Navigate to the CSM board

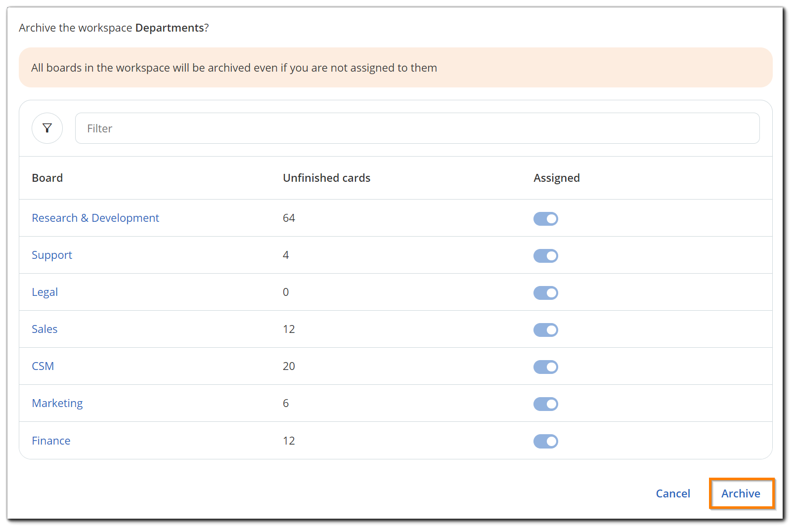pyautogui.click(x=43, y=366)
